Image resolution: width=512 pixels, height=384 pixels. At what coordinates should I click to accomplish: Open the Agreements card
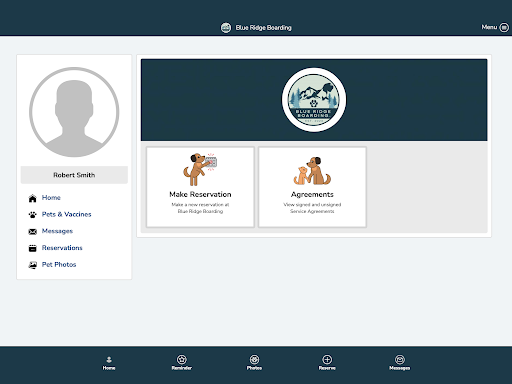[312, 187]
